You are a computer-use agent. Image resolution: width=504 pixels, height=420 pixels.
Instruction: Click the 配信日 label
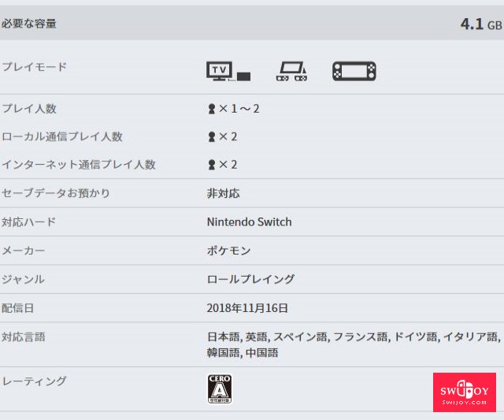(17, 308)
